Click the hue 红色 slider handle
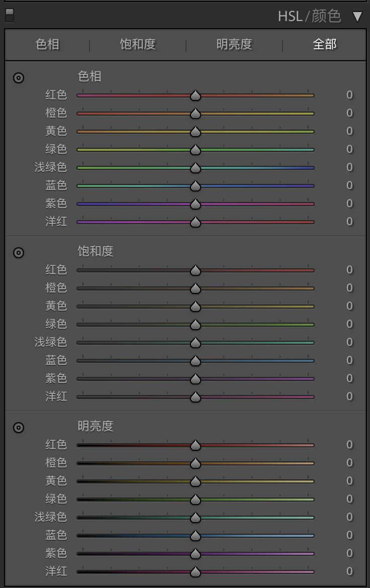The height and width of the screenshot is (588, 370). pos(196,95)
